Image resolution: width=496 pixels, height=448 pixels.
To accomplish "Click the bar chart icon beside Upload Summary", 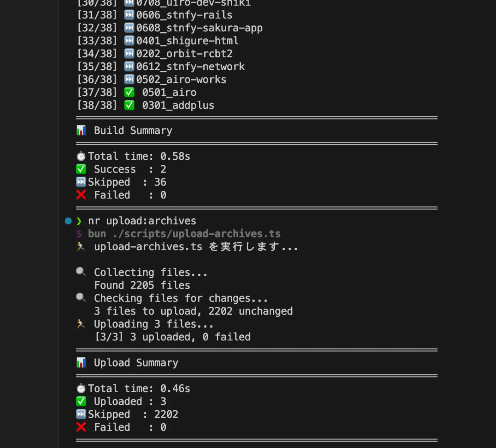I will pos(81,363).
